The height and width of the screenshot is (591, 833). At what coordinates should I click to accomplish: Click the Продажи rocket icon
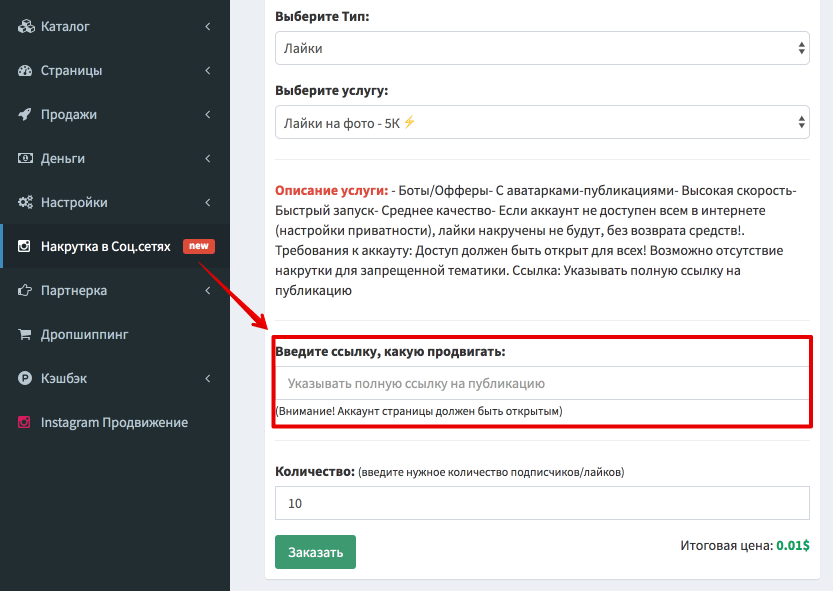tap(25, 115)
